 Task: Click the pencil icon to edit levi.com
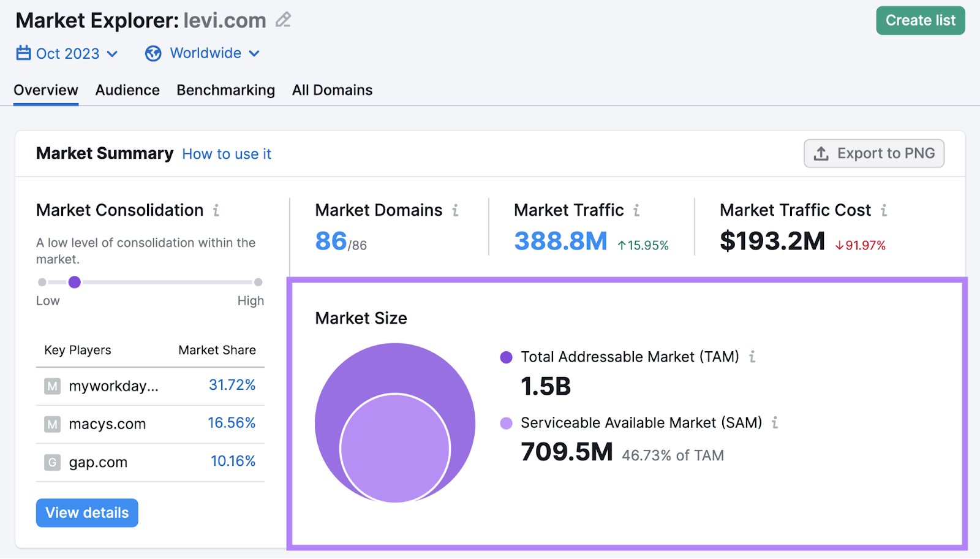click(282, 20)
